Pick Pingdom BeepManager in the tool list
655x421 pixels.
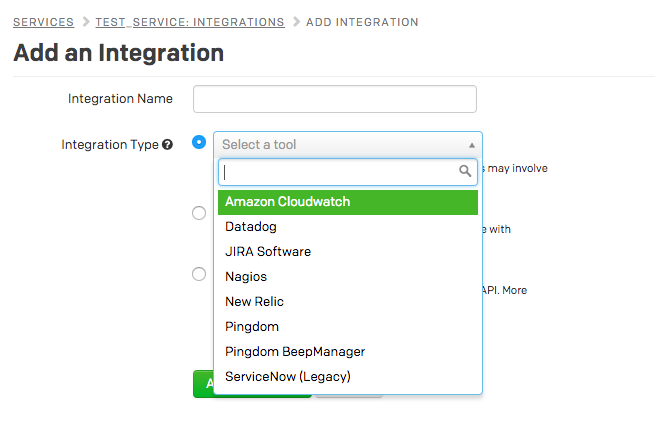pyautogui.click(x=348, y=352)
